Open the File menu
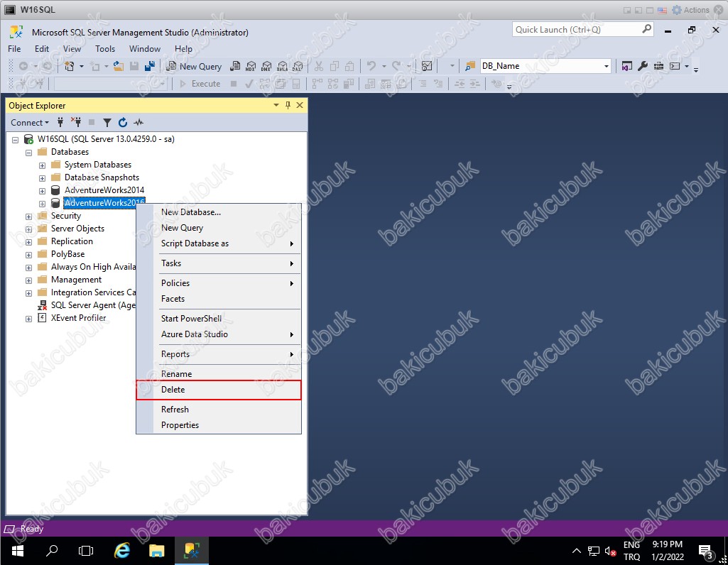 coord(14,49)
